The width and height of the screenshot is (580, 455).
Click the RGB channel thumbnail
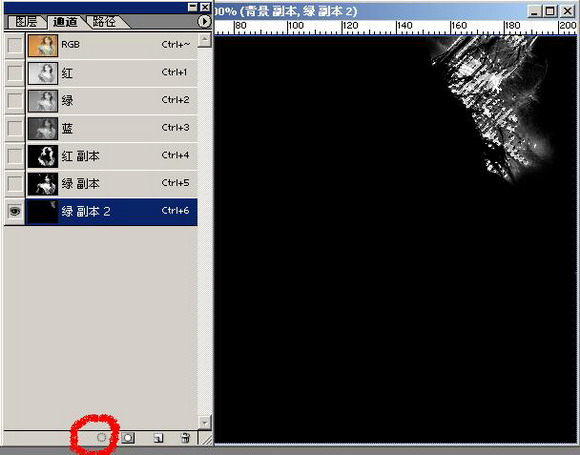point(43,45)
